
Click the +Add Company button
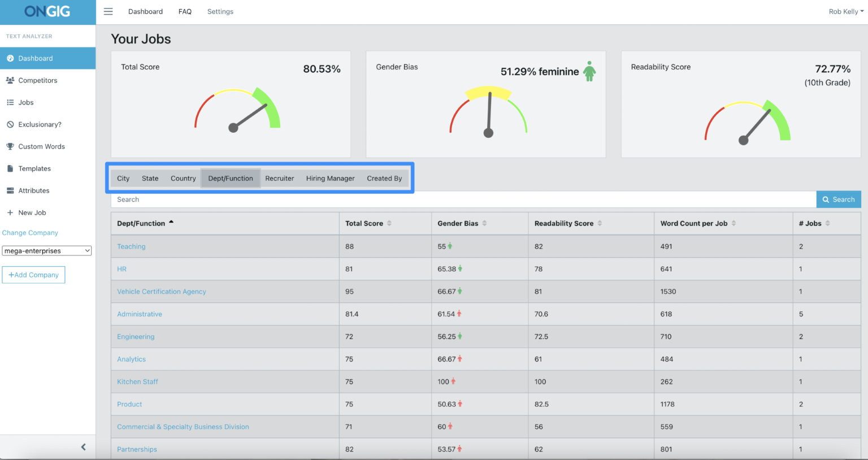(33, 275)
